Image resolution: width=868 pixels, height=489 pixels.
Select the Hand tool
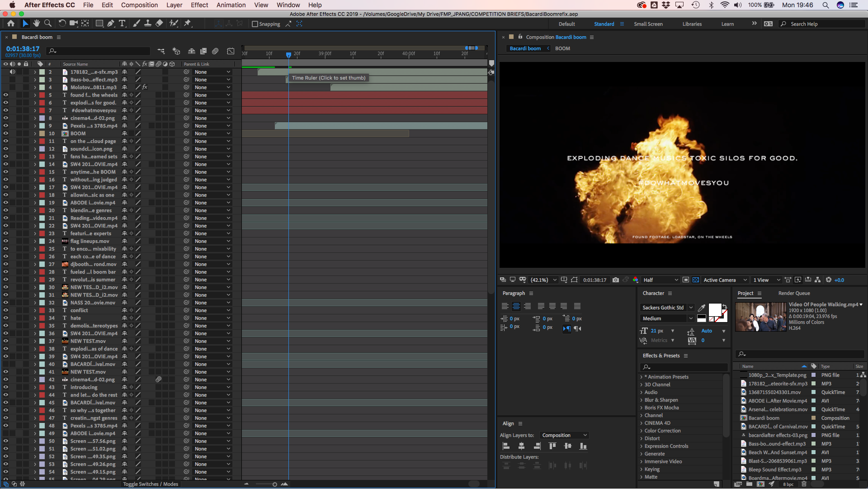(36, 24)
